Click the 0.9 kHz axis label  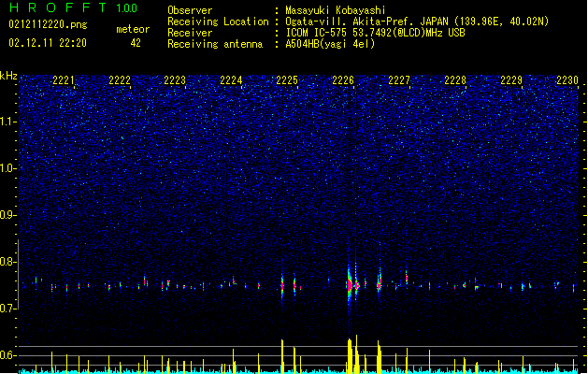tap(7, 214)
